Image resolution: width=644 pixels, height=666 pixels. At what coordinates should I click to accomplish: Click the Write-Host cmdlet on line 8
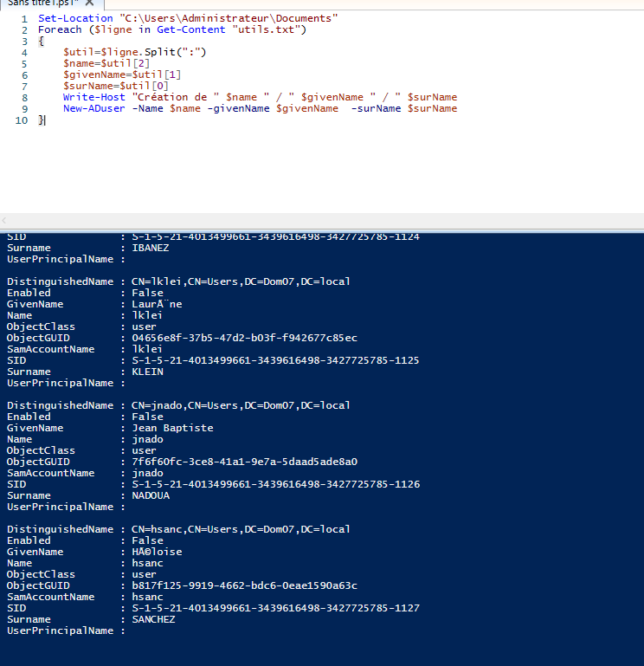coord(94,97)
